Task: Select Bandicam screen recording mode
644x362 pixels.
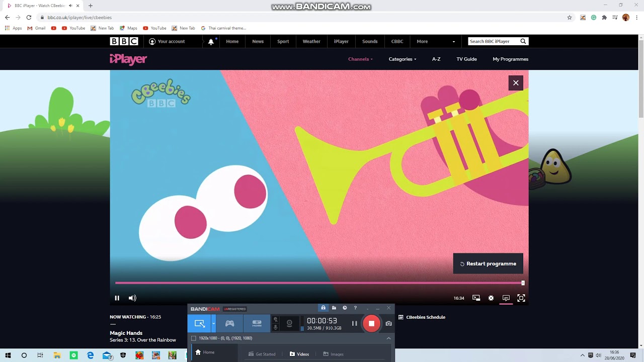Action: point(200,323)
